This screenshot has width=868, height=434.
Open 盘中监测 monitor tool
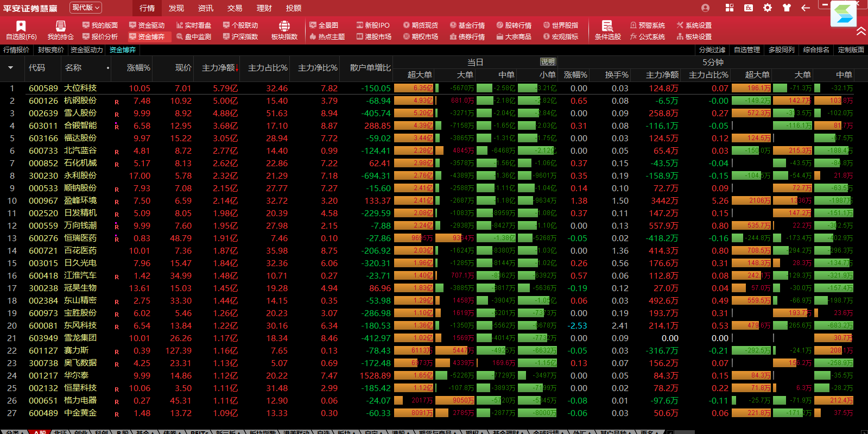click(193, 37)
